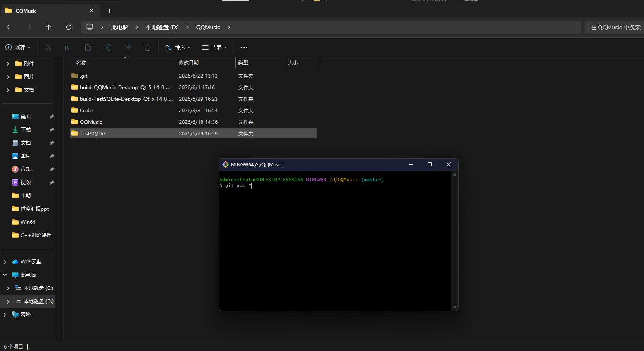This screenshot has width=644, height=351.
Task: Open the 新建 dropdown menu
Action: (x=18, y=47)
